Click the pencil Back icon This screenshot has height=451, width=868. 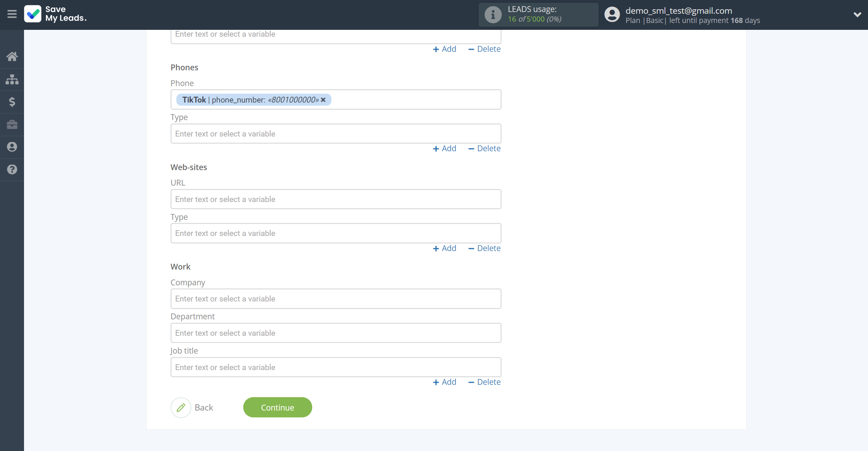coord(181,407)
